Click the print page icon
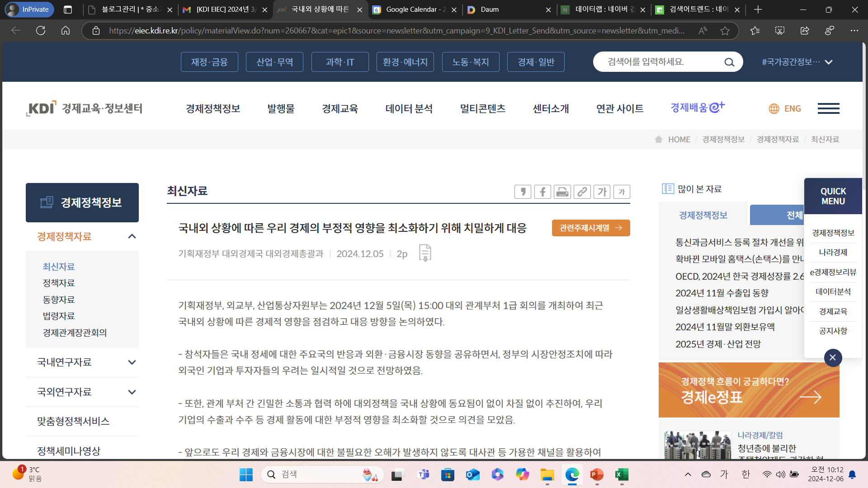This screenshot has width=868, height=488. pos(562,192)
